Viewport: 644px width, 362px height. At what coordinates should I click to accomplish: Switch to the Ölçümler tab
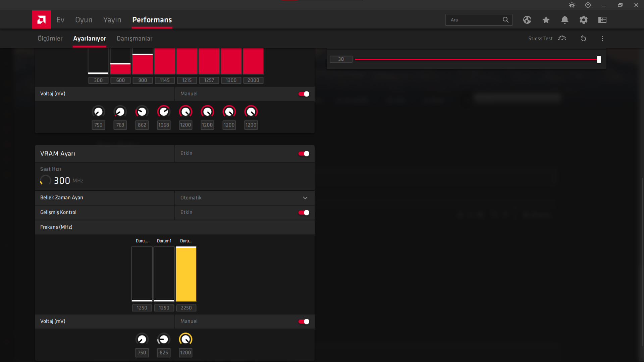pyautogui.click(x=50, y=39)
